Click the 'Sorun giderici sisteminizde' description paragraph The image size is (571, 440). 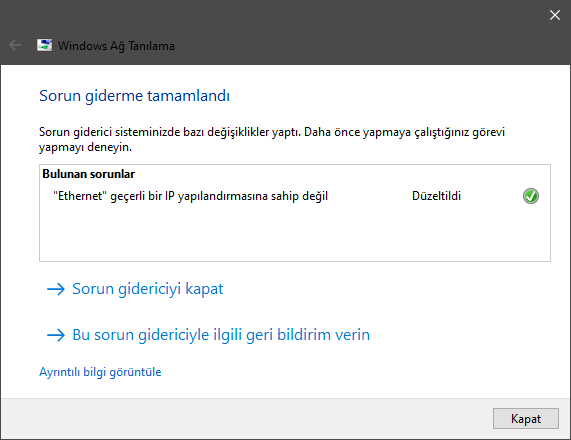coord(272,140)
